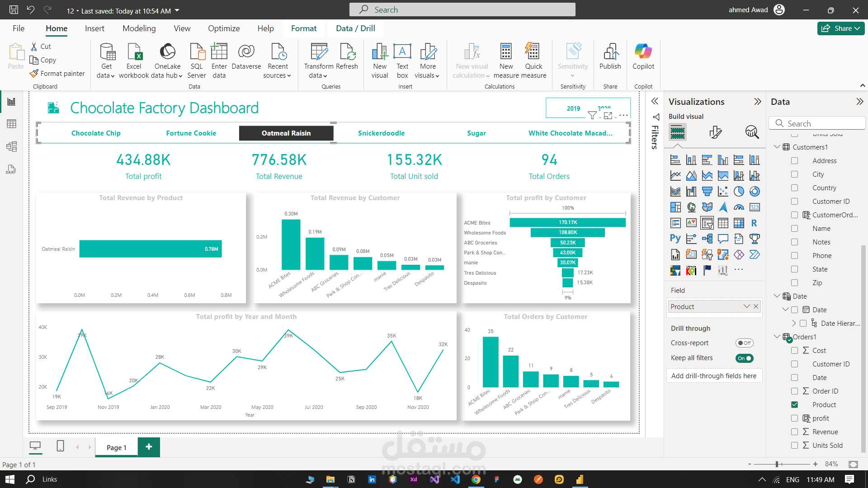The height and width of the screenshot is (488, 868).
Task: Turn on Cross-report drill through toggle
Action: pos(744,343)
